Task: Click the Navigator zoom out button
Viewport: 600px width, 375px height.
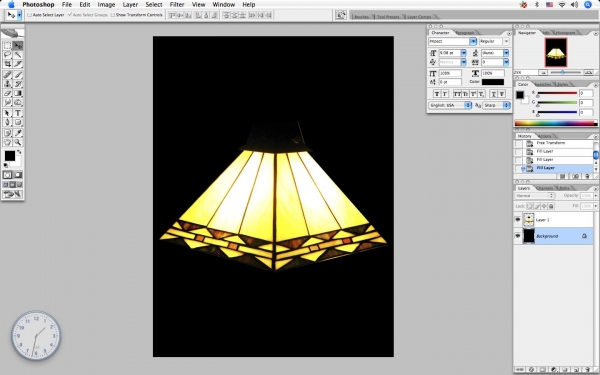Action: 543,72
